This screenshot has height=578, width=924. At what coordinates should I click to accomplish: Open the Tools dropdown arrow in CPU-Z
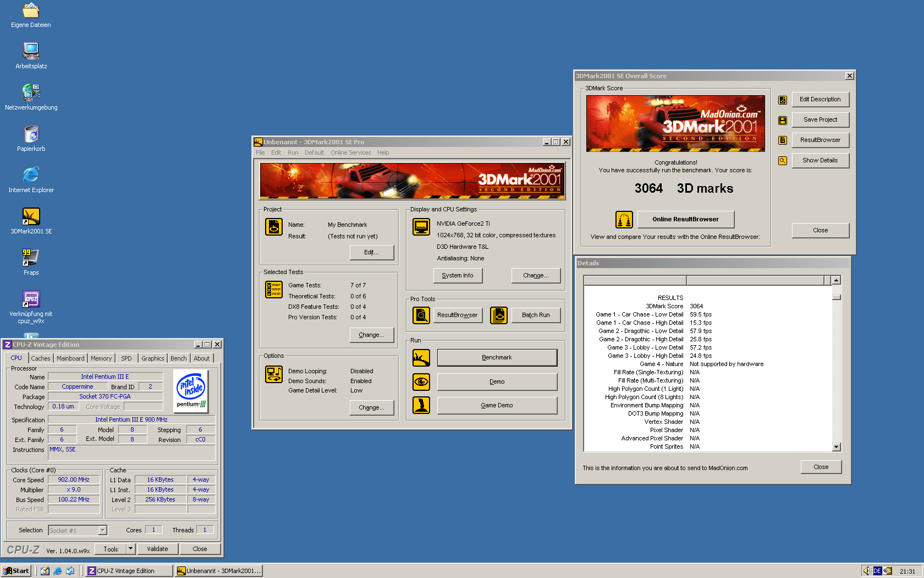click(x=131, y=549)
